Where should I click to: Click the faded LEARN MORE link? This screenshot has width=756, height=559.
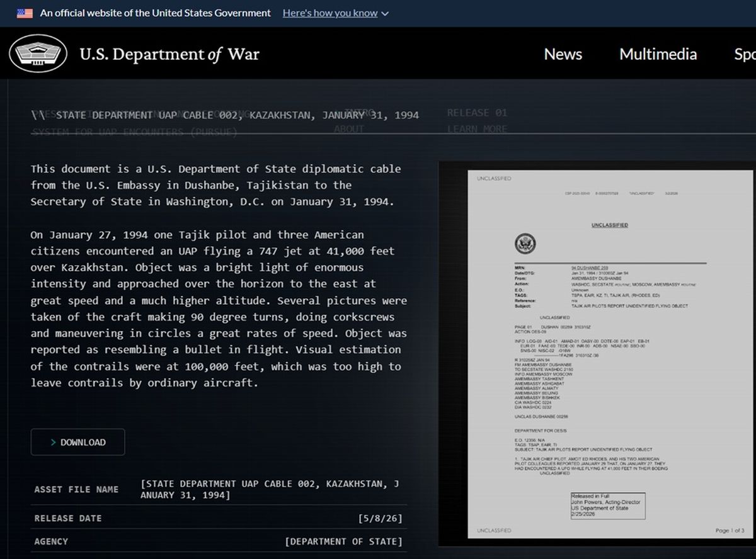pos(477,129)
